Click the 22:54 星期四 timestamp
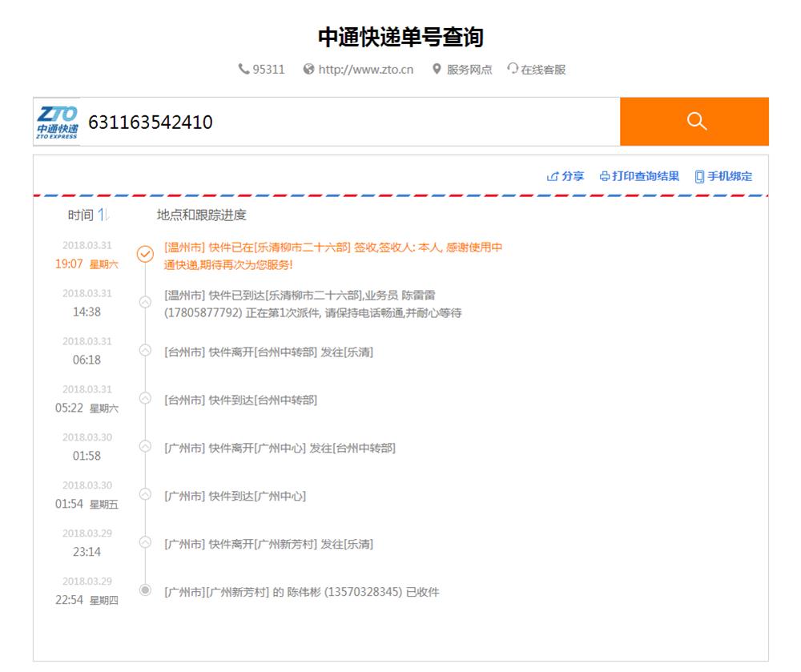This screenshot has height=672, width=801. 87,600
